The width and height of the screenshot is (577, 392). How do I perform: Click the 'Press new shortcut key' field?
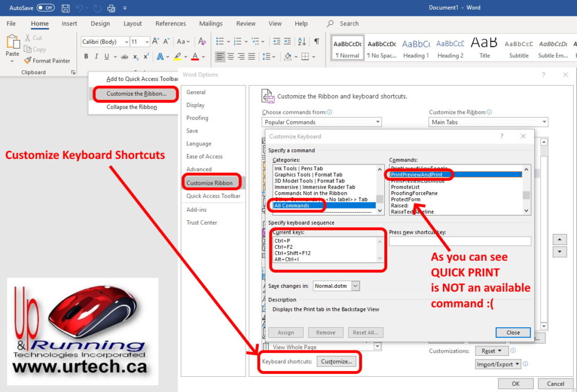459,241
